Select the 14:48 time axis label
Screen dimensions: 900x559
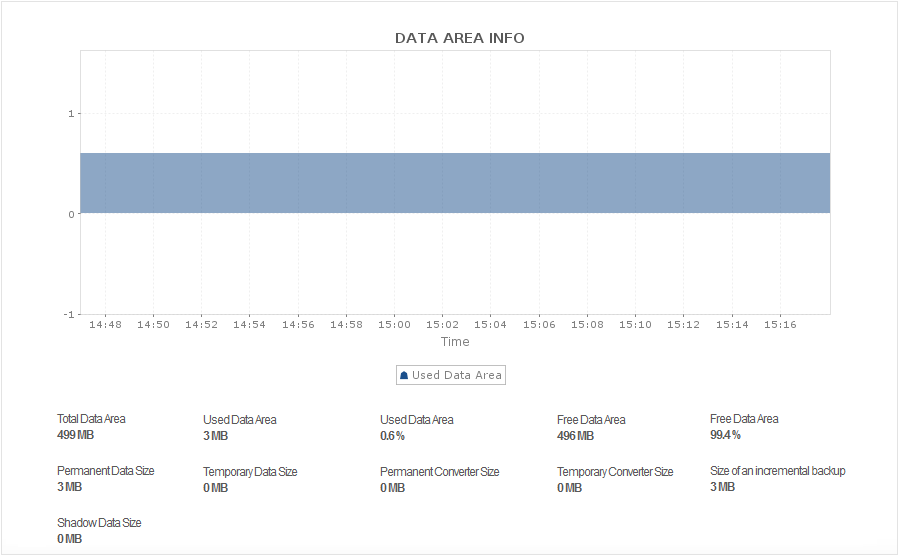(x=105, y=325)
